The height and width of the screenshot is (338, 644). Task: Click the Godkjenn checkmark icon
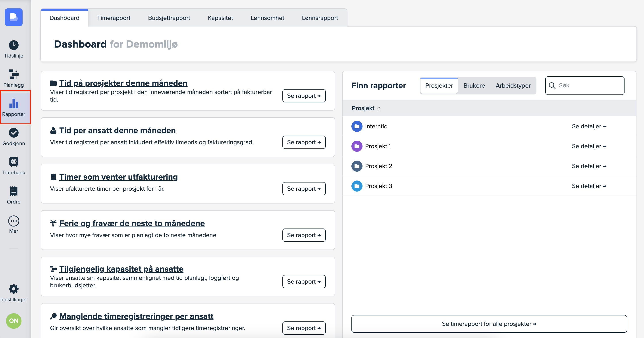13,133
